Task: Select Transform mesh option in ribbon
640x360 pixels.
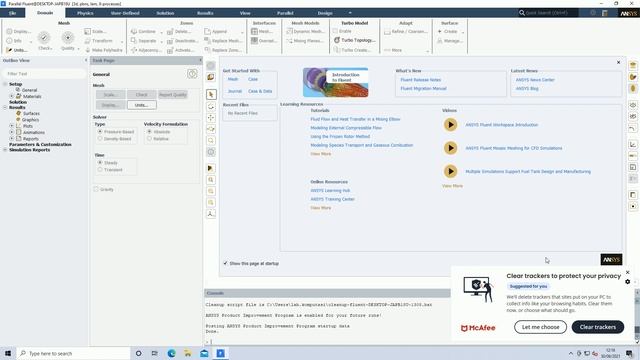Action: (x=98, y=41)
